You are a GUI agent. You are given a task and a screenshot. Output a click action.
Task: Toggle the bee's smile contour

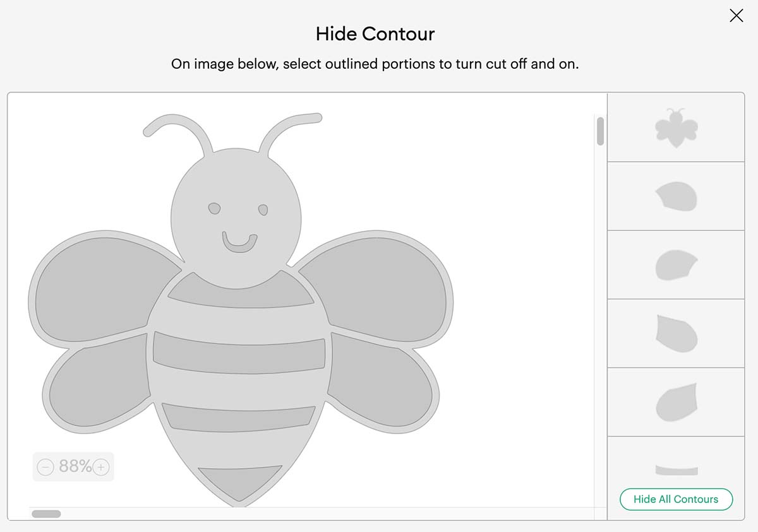239,244
